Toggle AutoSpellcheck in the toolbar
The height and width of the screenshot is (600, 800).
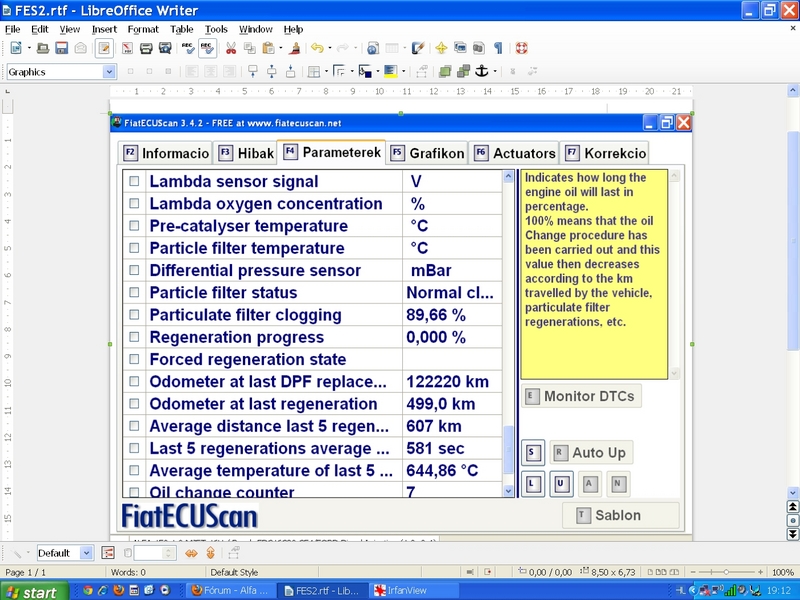coord(207,48)
